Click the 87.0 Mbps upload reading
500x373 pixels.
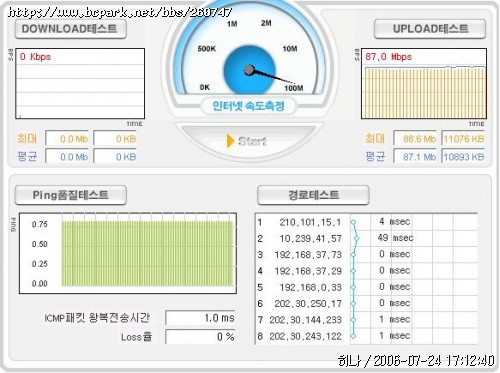coord(389,57)
